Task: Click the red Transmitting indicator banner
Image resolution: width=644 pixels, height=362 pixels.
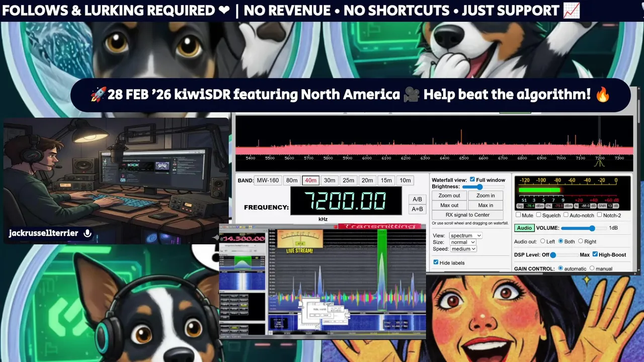Action: click(x=380, y=226)
